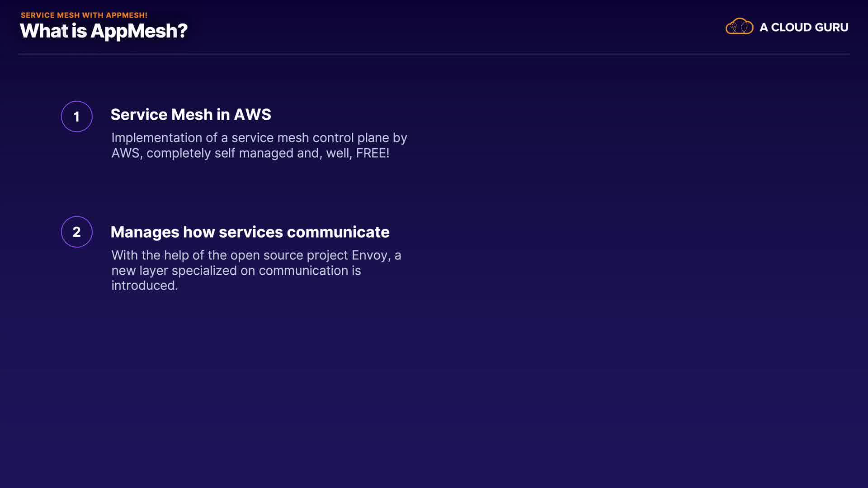The height and width of the screenshot is (488, 868).
Task: Click the word "introduced." on the last line
Action: coord(145,286)
